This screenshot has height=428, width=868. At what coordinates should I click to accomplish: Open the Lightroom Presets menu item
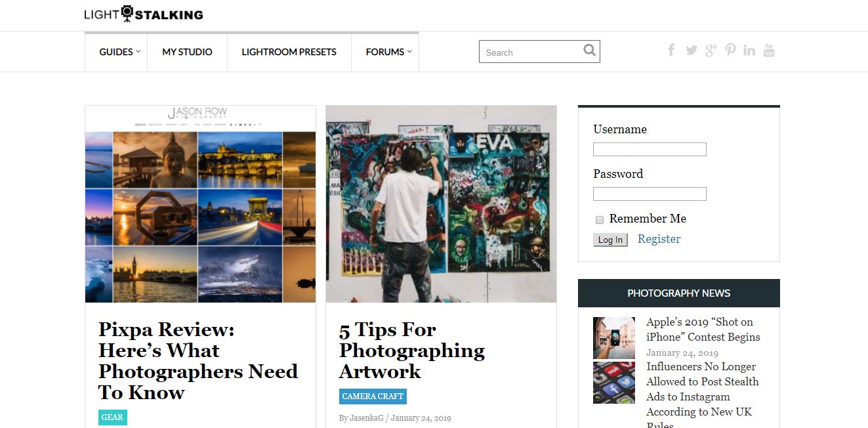[x=289, y=52]
